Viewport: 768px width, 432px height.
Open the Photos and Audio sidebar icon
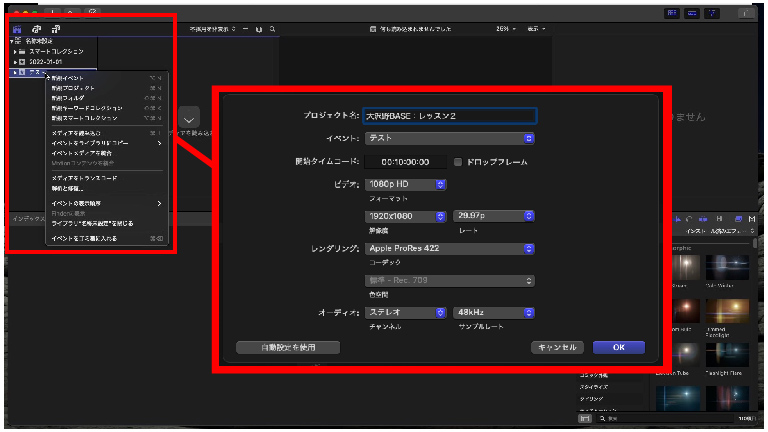(37, 29)
